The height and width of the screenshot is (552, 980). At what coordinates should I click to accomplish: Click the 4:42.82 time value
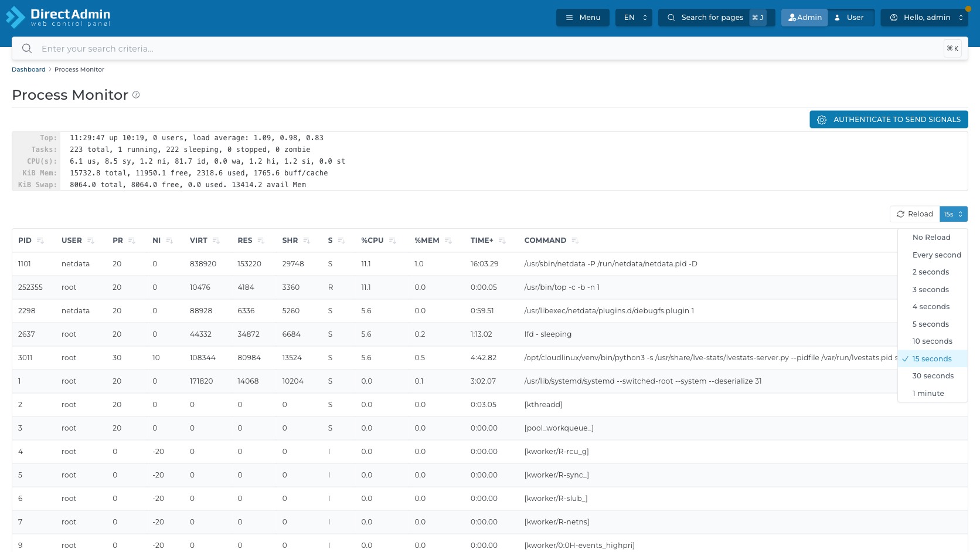pos(483,358)
